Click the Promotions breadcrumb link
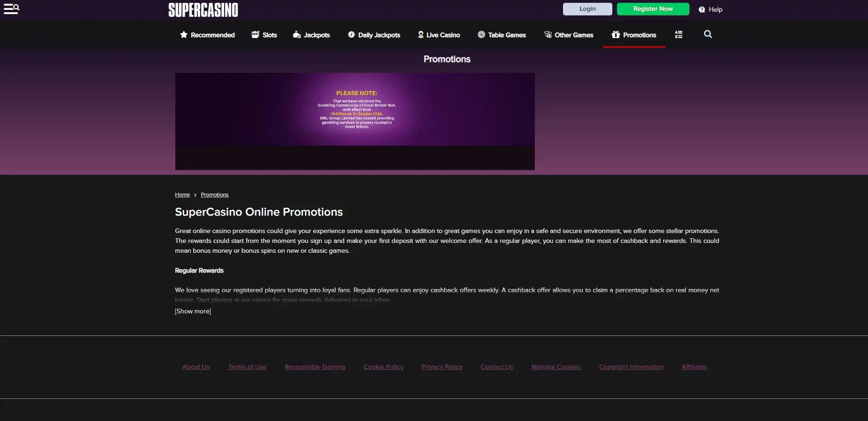868x421 pixels. (214, 195)
